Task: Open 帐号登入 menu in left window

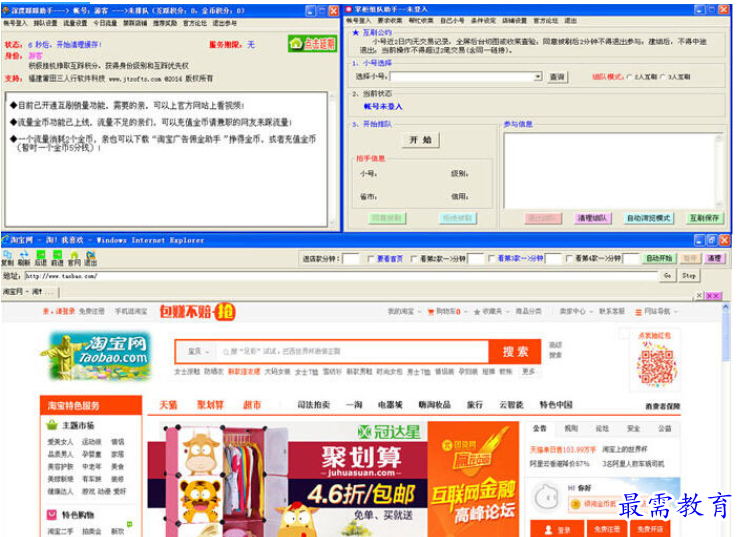Action: point(15,23)
